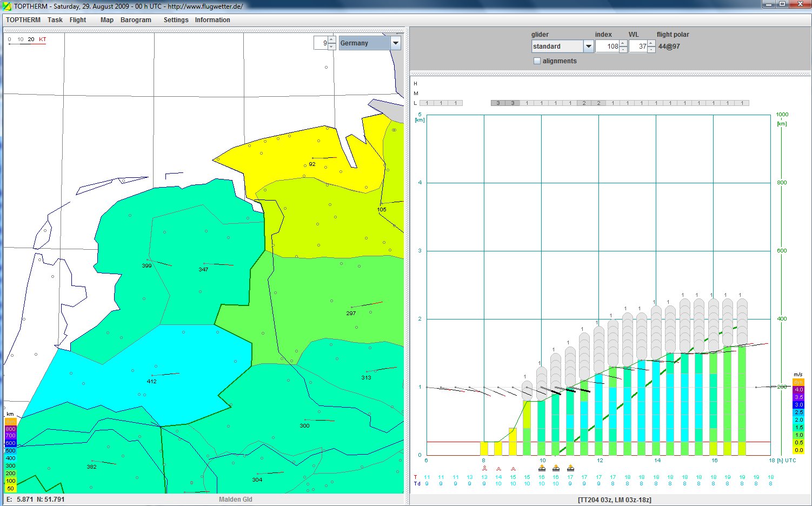This screenshot has height=506, width=812.
Task: Click the map value 304
Action: [x=257, y=480]
